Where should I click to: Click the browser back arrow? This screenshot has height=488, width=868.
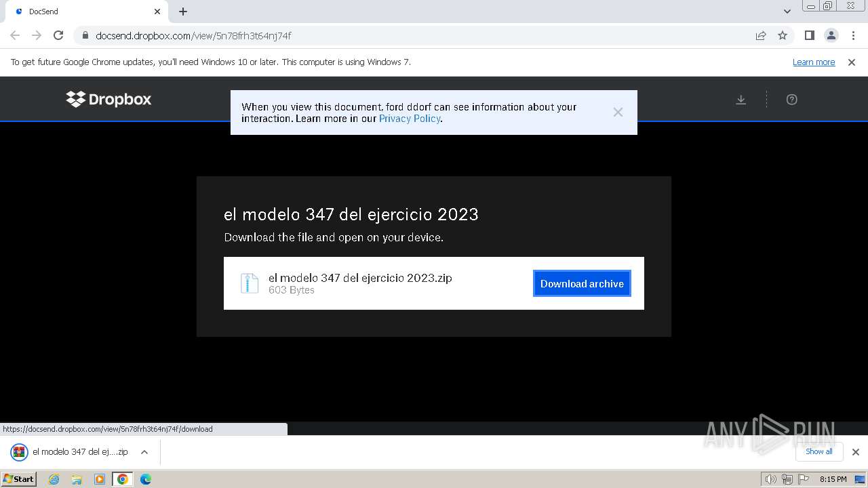(x=15, y=35)
